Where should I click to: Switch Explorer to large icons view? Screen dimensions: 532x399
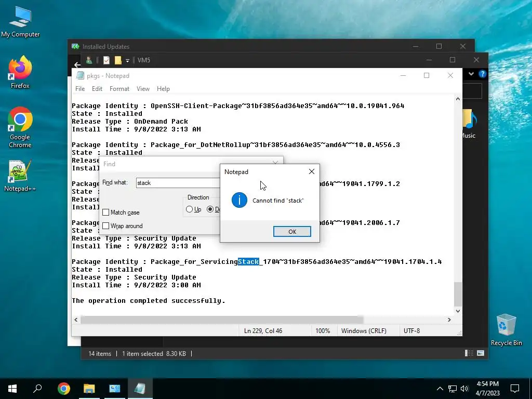(x=481, y=353)
